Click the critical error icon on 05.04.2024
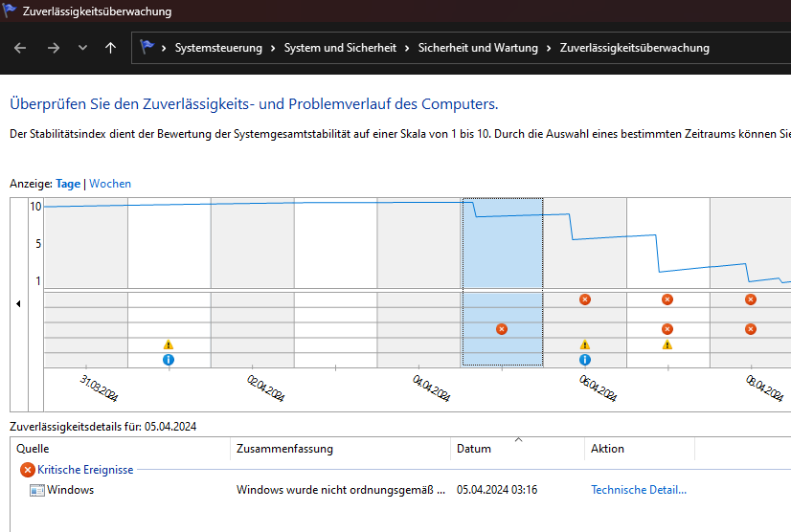Image resolution: width=791 pixels, height=532 pixels. click(502, 329)
